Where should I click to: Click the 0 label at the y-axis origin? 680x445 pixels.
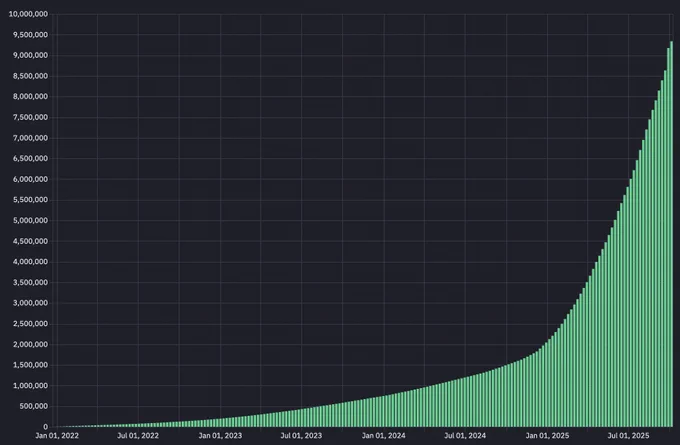click(x=45, y=426)
